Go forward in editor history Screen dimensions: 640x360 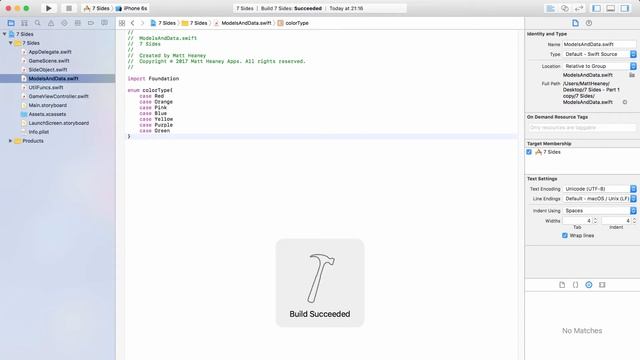click(x=142, y=23)
